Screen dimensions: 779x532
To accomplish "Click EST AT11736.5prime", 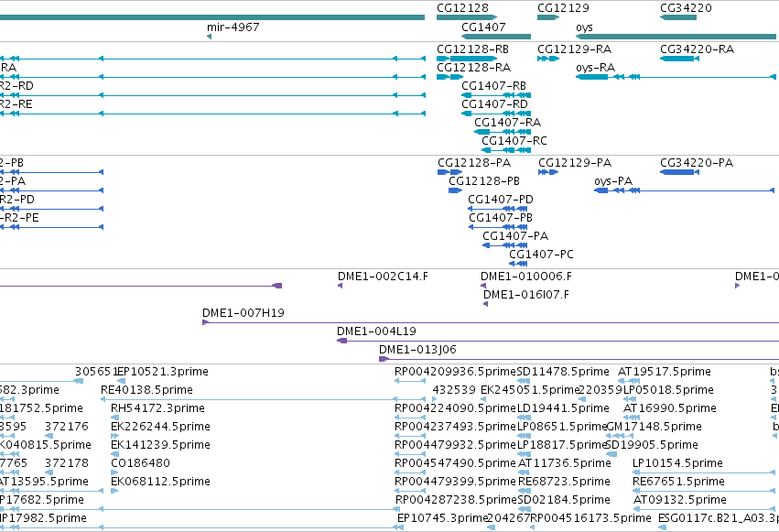I will (x=525, y=472).
